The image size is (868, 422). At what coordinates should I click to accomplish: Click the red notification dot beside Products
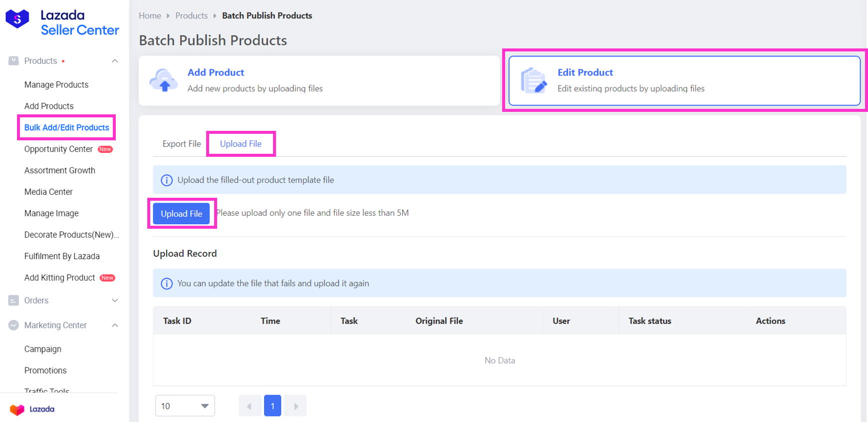[x=63, y=61]
